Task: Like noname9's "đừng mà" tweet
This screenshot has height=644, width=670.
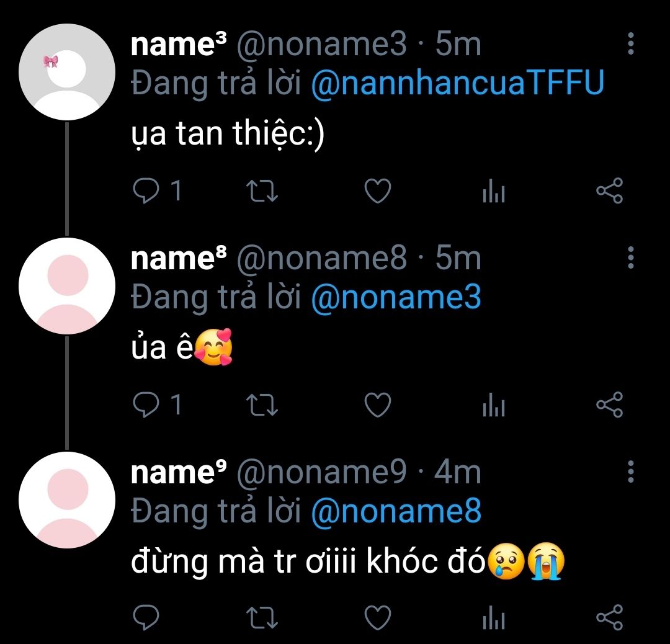Action: pyautogui.click(x=377, y=618)
